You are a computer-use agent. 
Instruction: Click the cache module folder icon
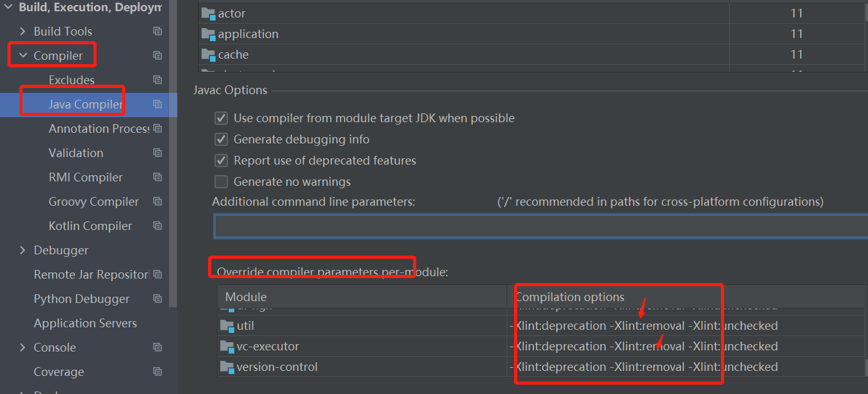[208, 55]
